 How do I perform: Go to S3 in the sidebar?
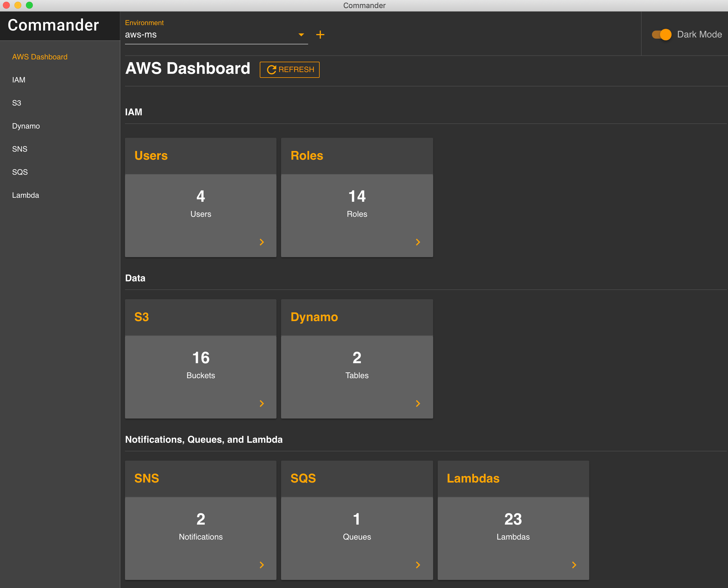[x=17, y=103]
